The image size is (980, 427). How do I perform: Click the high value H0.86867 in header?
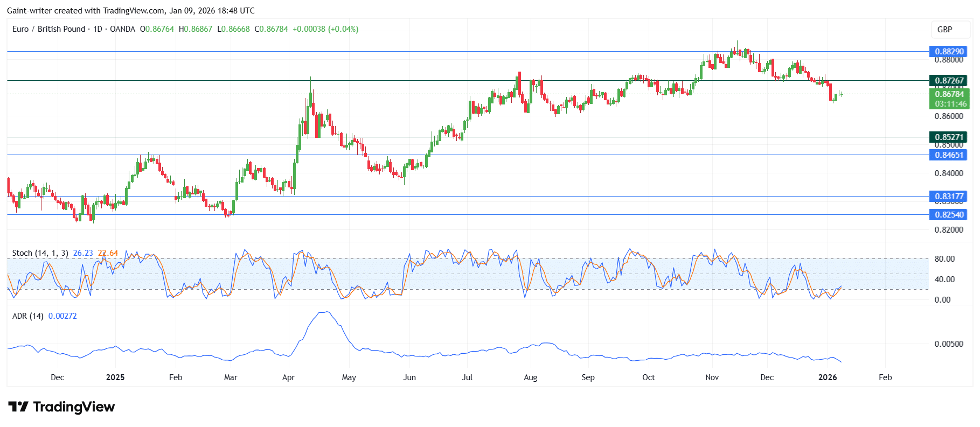click(x=196, y=29)
